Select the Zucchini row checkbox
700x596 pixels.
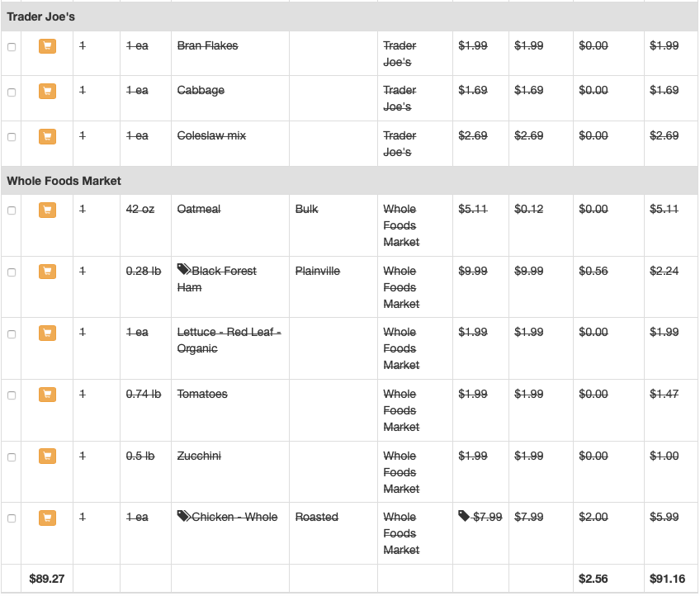pos(12,457)
